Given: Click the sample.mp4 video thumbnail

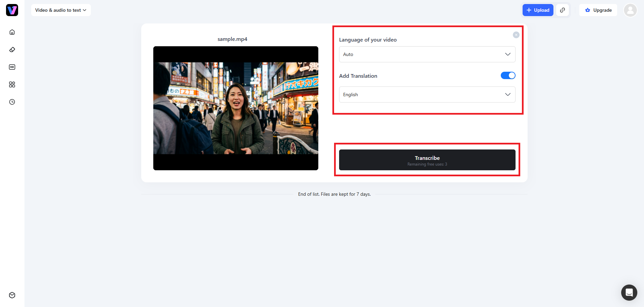Looking at the screenshot, I should click(x=236, y=108).
